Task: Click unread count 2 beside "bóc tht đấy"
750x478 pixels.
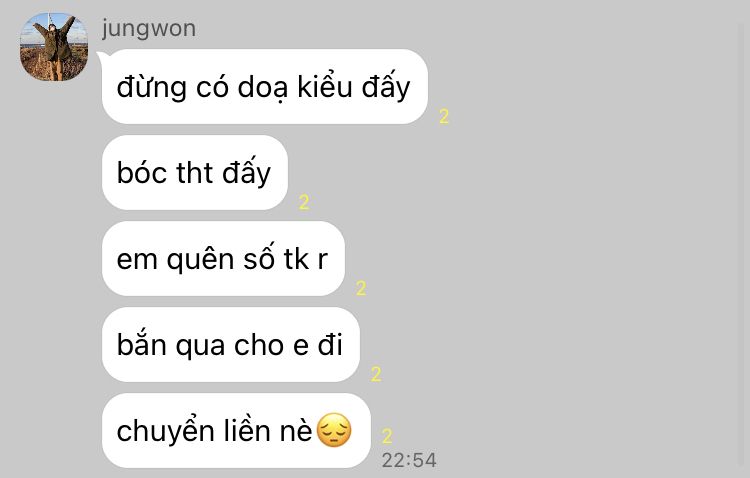Action: (304, 202)
